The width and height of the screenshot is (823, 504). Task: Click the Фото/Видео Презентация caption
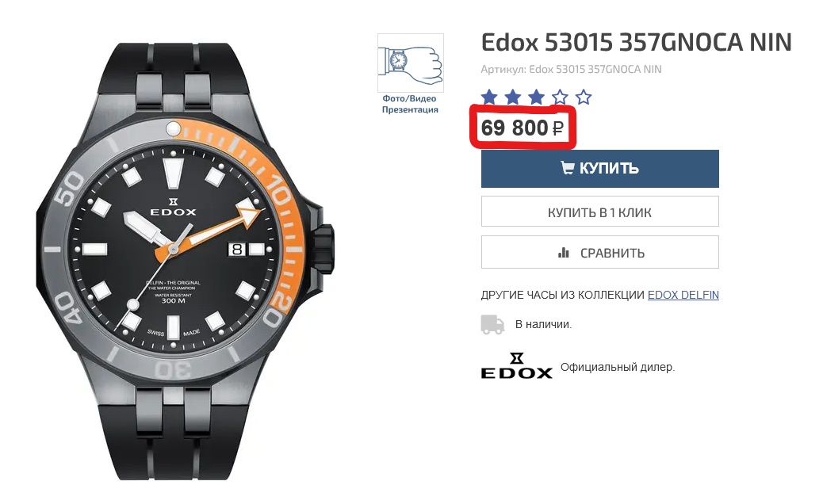tap(410, 104)
